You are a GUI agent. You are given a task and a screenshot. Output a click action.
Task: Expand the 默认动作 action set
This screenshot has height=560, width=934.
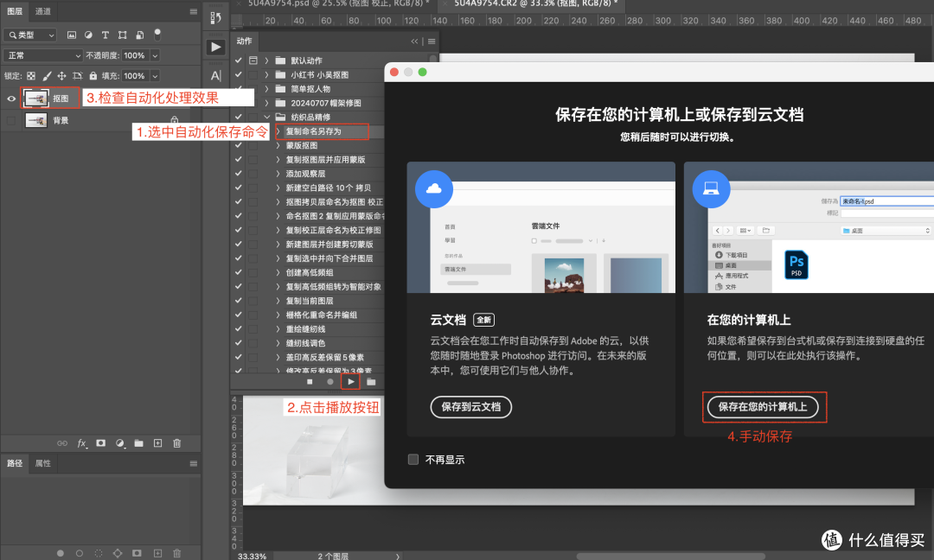click(x=266, y=60)
